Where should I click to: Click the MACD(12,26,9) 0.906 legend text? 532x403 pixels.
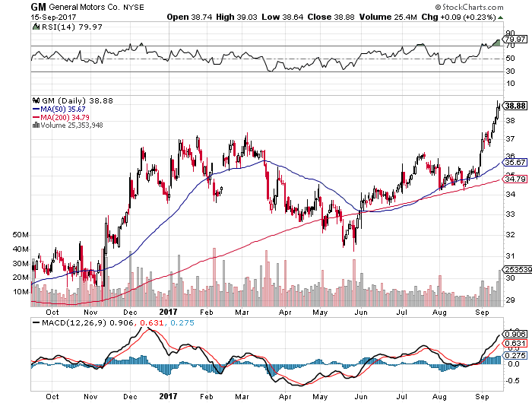point(87,322)
